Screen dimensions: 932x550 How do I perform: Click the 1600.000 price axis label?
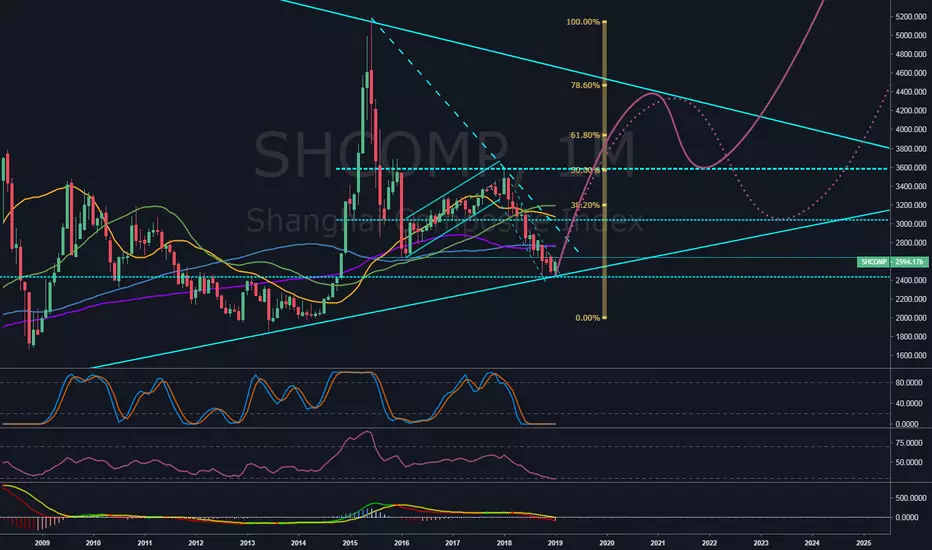click(911, 356)
